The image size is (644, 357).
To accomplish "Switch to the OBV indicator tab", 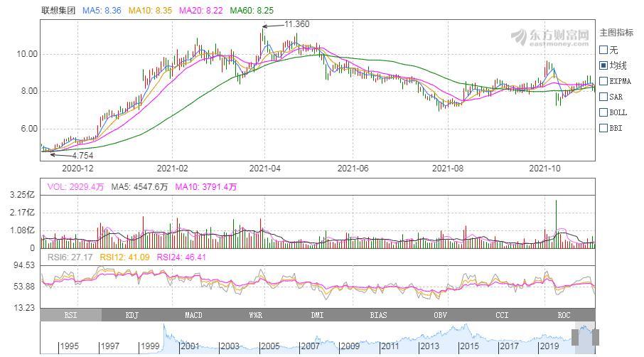I will point(440,315).
